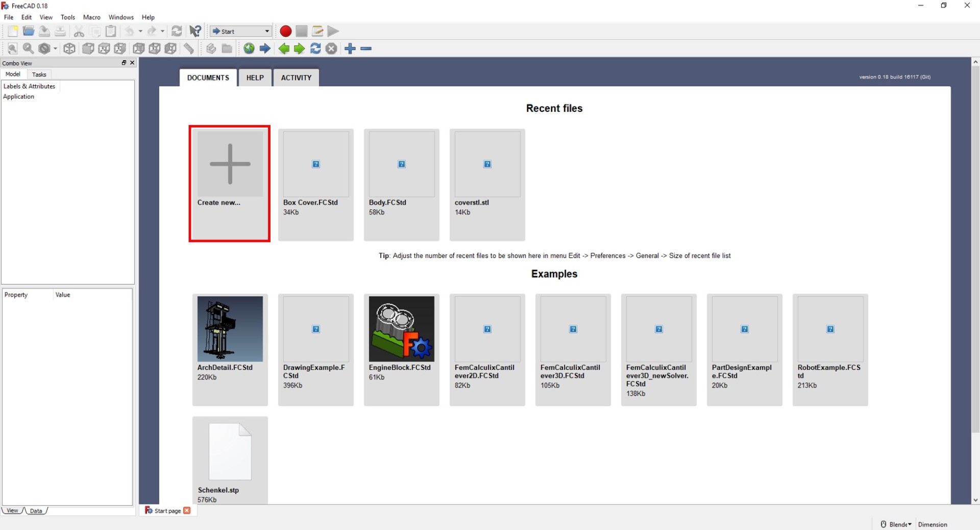Set isometric view
This screenshot has height=530, width=980.
click(69, 49)
